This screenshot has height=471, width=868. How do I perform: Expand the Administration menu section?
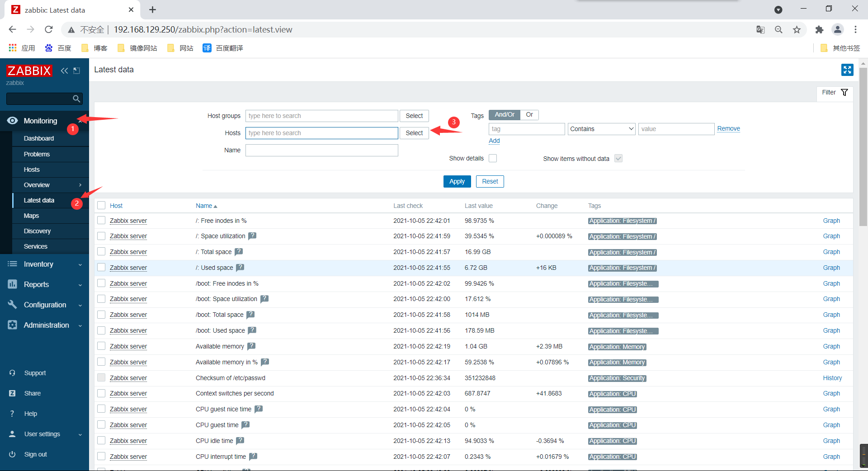[44, 325]
